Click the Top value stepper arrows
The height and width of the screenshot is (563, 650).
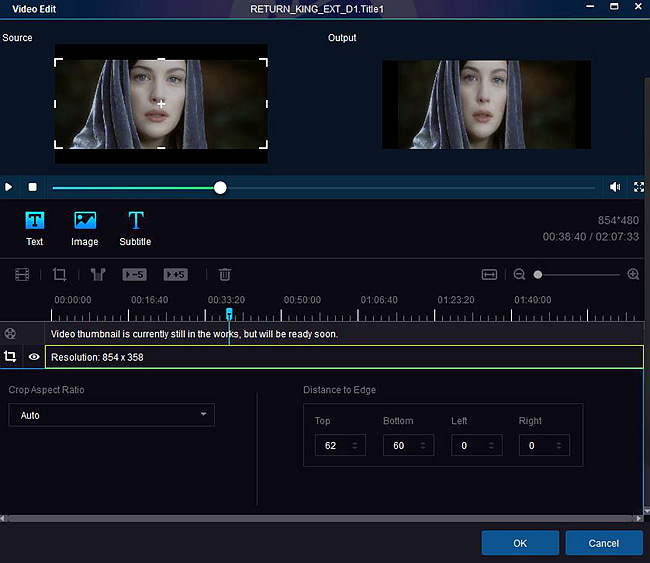(x=354, y=445)
